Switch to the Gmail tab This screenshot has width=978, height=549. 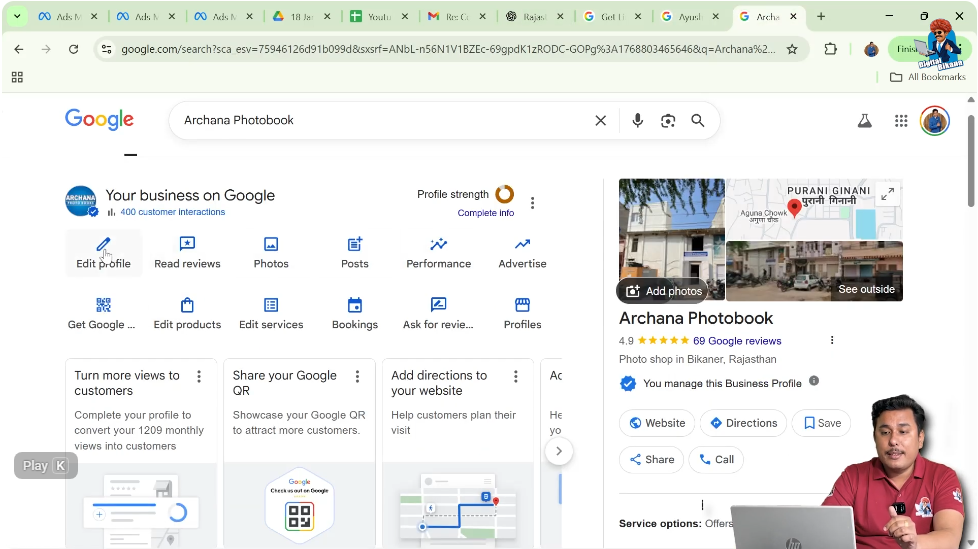click(455, 17)
